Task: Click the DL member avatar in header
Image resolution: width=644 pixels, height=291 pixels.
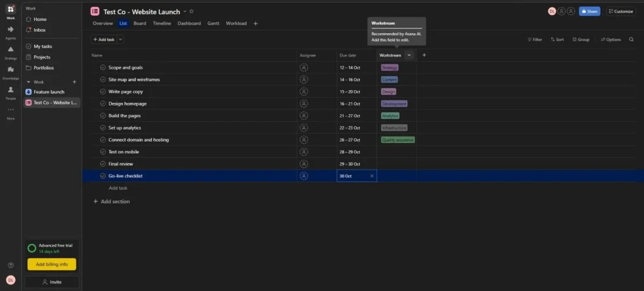Action: pyautogui.click(x=552, y=11)
